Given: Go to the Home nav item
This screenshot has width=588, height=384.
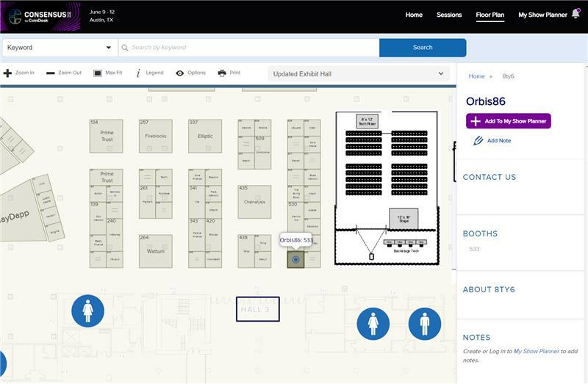Looking at the screenshot, I should pos(414,15).
